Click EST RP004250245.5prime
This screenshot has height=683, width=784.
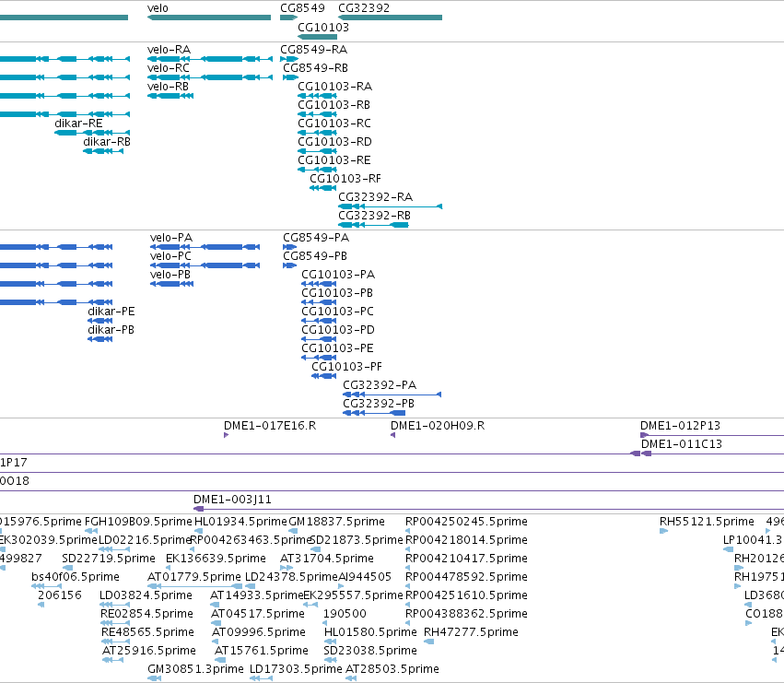(x=466, y=522)
